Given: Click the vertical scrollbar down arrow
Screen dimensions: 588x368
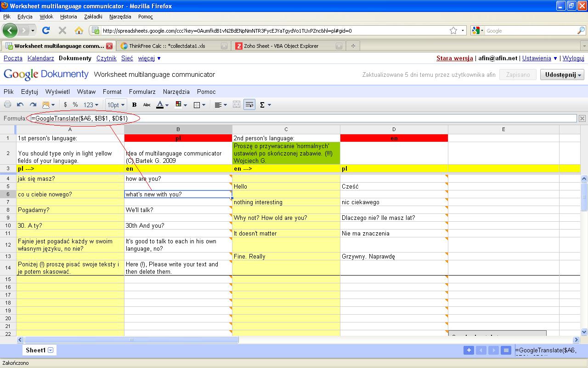Looking at the screenshot, I should [584, 332].
